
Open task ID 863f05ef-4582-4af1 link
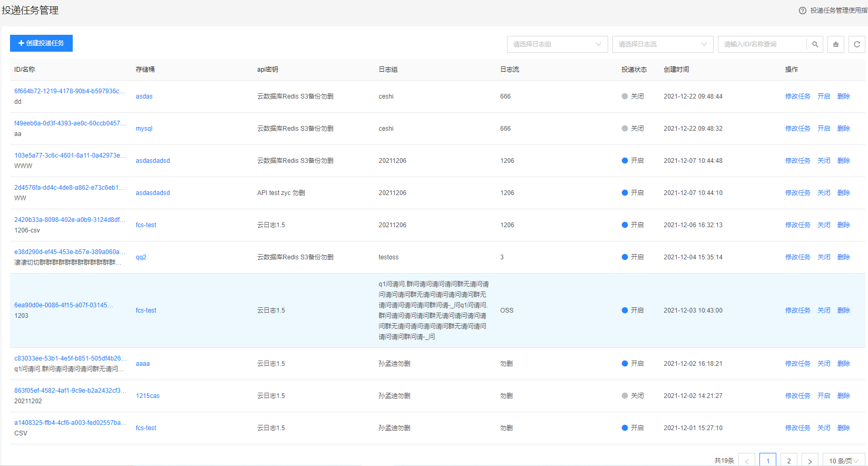[x=70, y=391]
